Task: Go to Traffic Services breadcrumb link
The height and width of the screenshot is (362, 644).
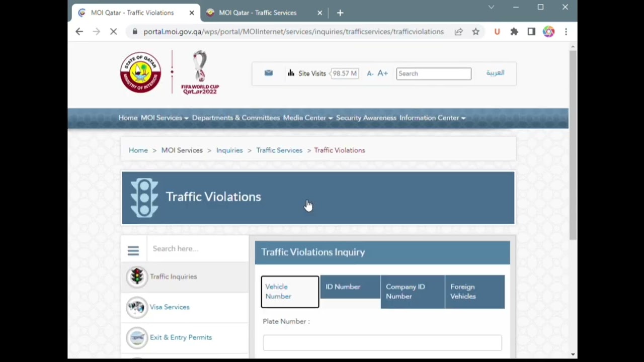Action: click(x=279, y=150)
